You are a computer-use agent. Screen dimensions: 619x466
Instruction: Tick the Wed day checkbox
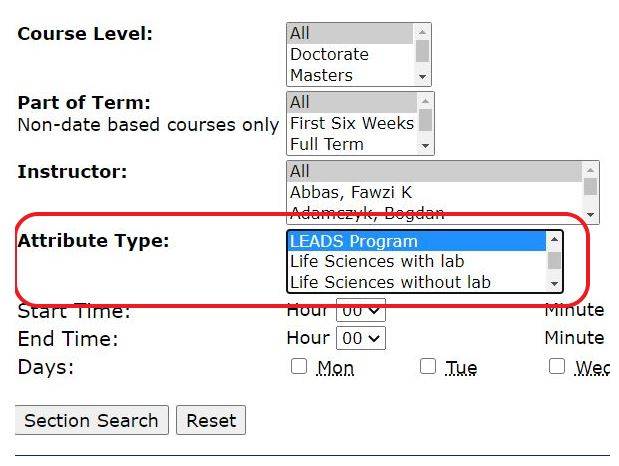(x=557, y=366)
